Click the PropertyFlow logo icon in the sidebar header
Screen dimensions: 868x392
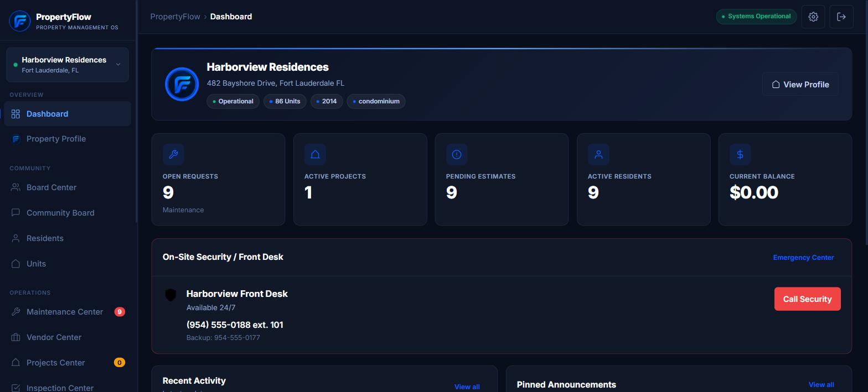click(20, 21)
